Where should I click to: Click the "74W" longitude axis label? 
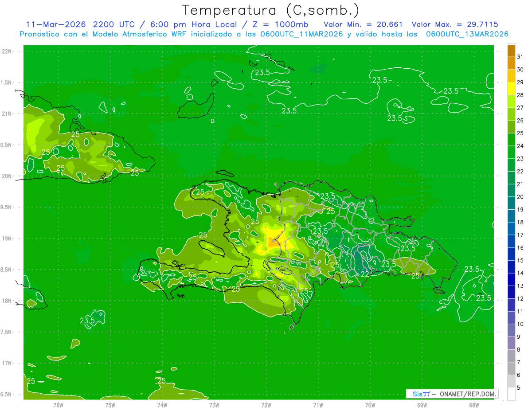pyautogui.click(x=162, y=405)
